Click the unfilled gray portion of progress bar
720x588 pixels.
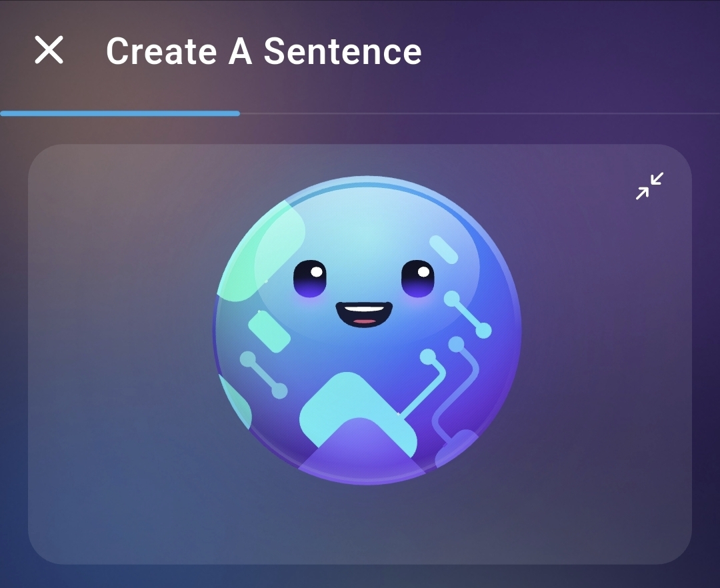click(x=480, y=113)
